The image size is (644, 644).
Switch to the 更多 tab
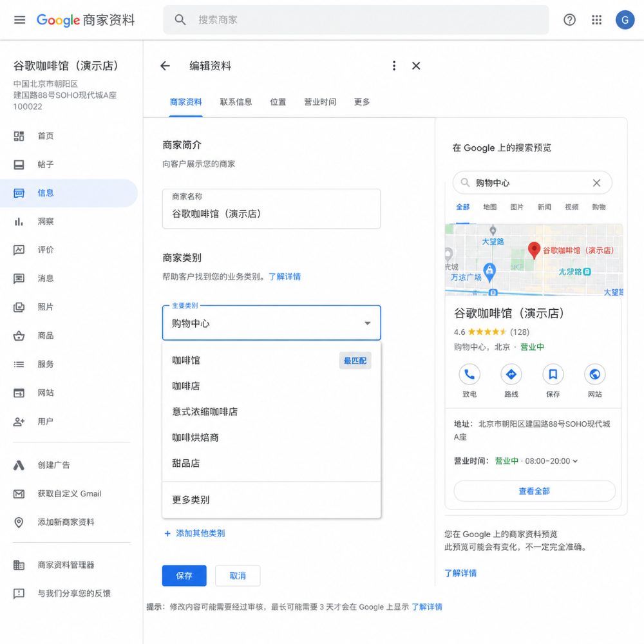tap(362, 102)
